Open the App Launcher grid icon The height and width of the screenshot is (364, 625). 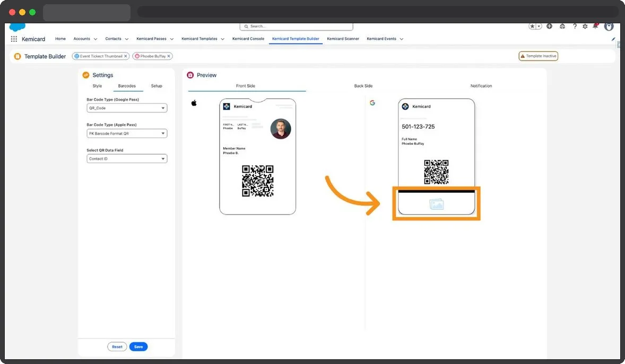[14, 39]
